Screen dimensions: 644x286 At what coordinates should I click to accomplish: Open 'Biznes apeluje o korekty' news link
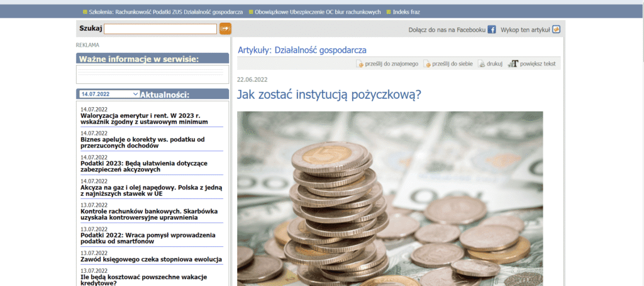pyautogui.click(x=143, y=142)
